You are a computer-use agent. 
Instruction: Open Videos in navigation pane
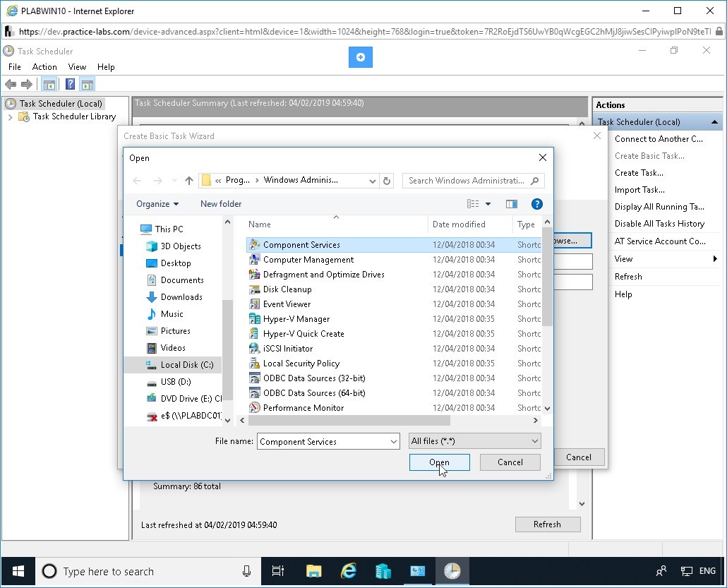(166, 348)
